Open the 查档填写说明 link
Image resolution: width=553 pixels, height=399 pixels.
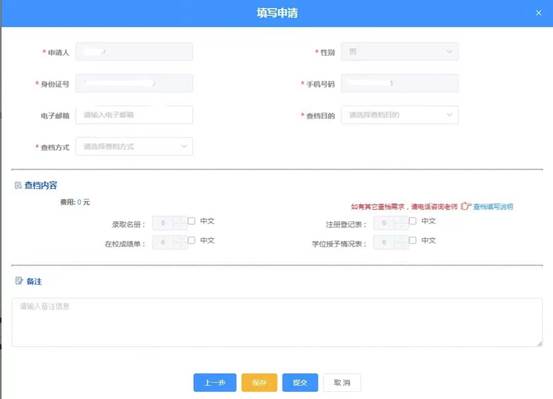493,207
